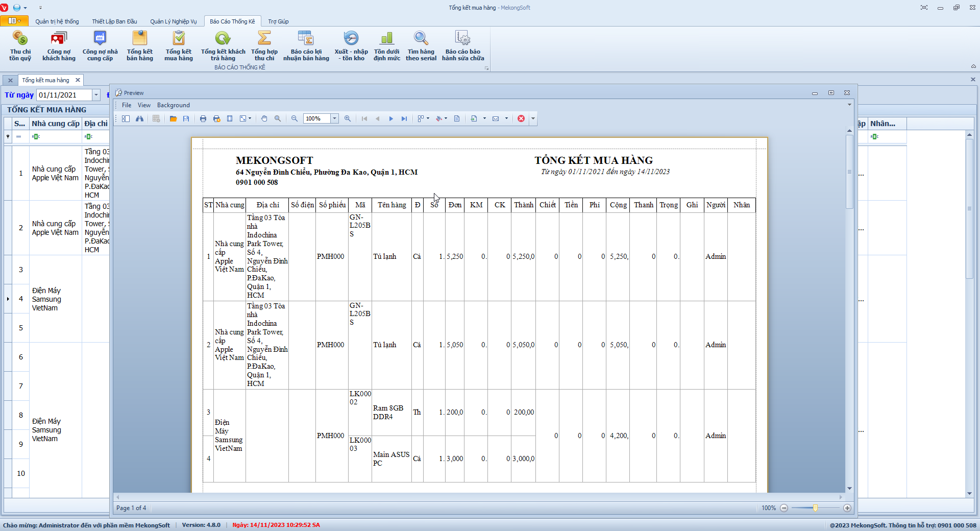Image resolution: width=980 pixels, height=531 pixels.
Task: Go to next page in Preview
Action: click(391, 118)
